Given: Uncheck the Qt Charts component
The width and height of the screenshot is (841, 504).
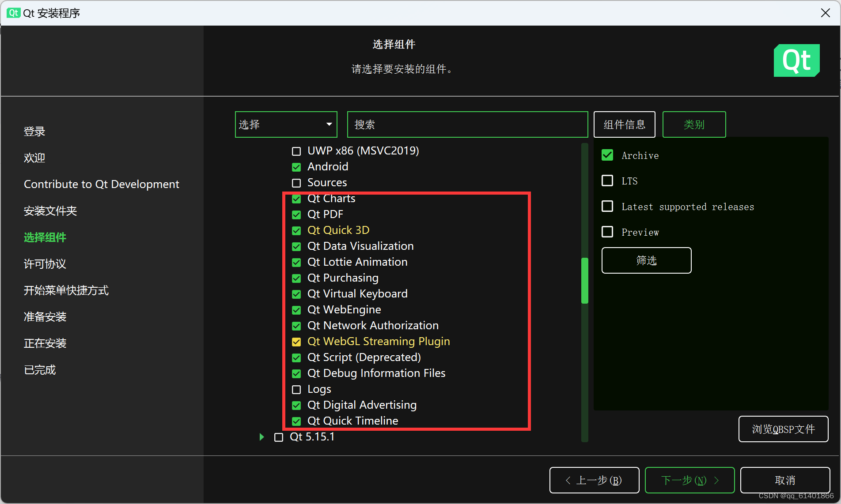Looking at the screenshot, I should [x=296, y=199].
